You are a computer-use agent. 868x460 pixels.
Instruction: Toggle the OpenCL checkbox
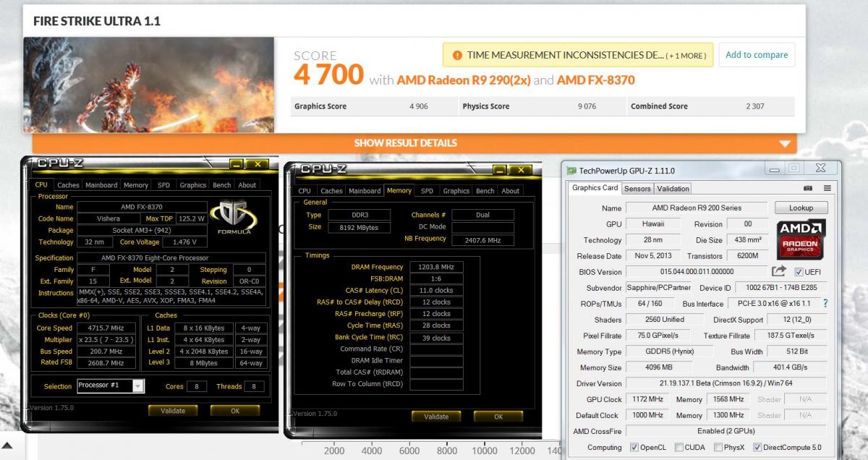[634, 447]
